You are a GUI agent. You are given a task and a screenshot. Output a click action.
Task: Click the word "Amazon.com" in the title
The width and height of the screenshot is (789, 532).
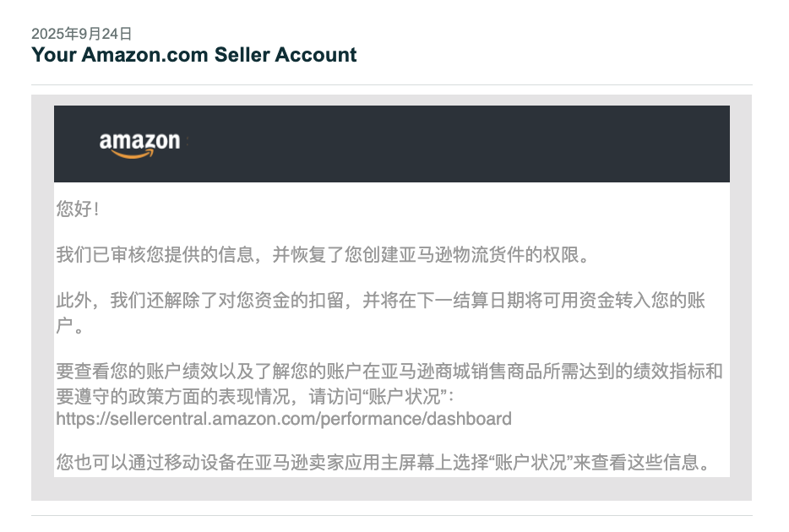[x=145, y=54]
